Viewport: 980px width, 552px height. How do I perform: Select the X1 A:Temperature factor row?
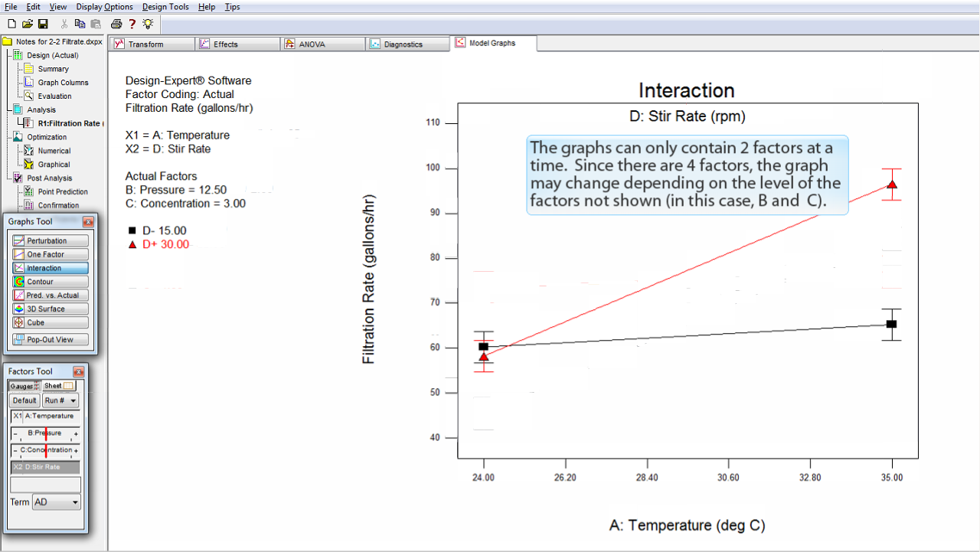[45, 416]
